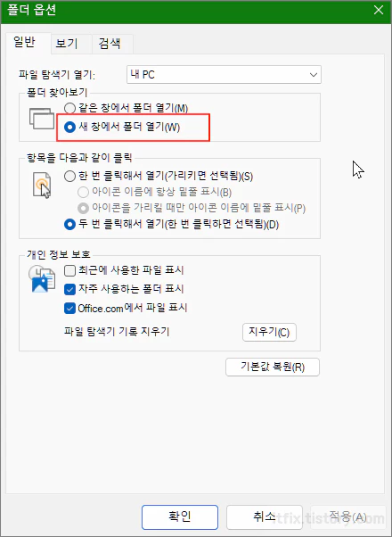Switch to the 보기 tab

coord(67,44)
